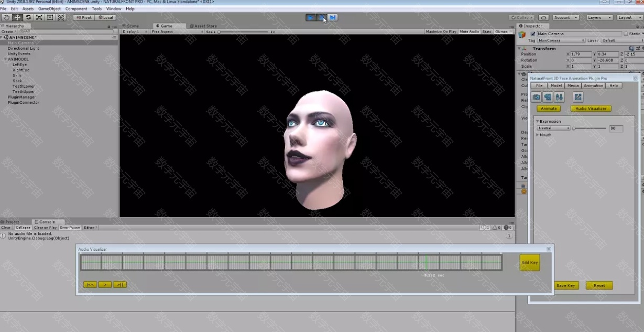Click the camera icon in NaturalFront plugin
Viewport: 644px width, 332px height.
(537, 97)
